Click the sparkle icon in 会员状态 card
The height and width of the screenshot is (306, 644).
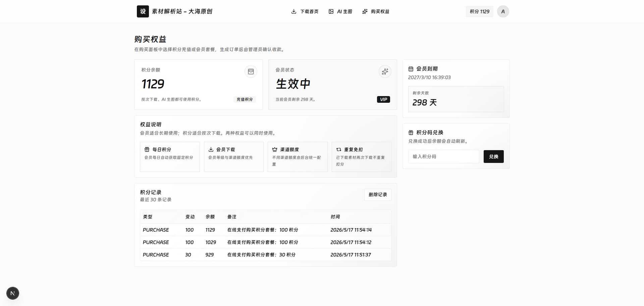click(385, 72)
